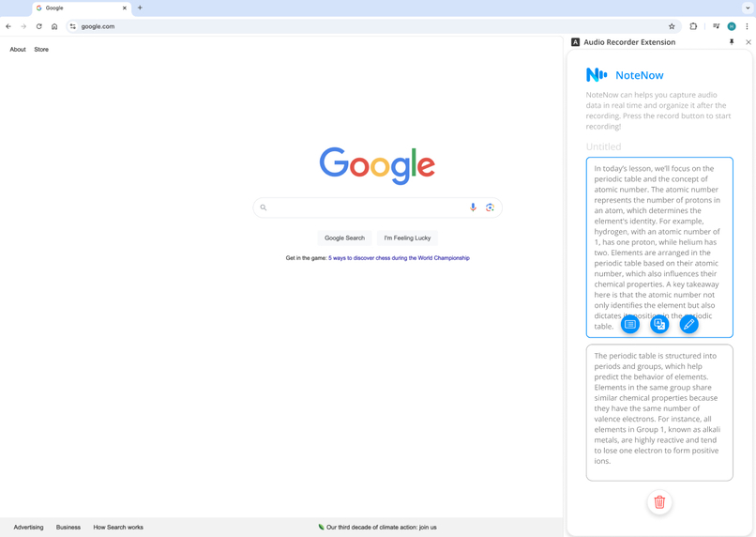Viewport: 756px width, 537px height.
Task: Open the Extensions puzzle icon
Action: click(x=693, y=26)
